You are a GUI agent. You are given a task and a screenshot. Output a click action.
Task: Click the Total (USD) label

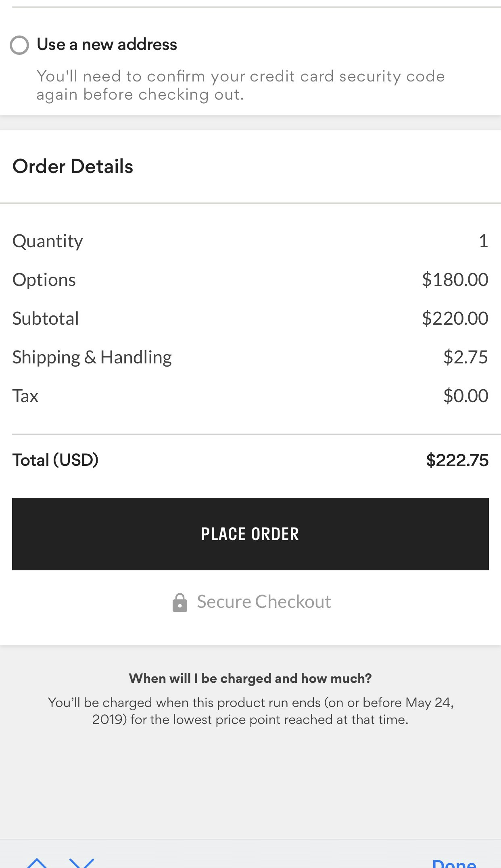click(x=55, y=460)
